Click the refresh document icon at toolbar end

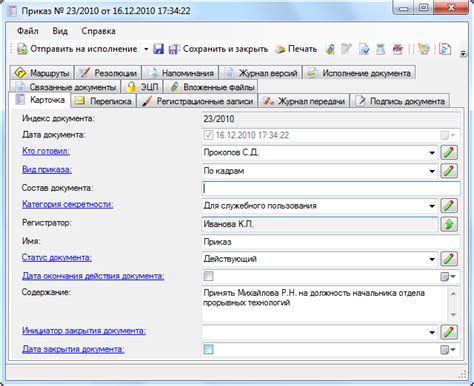(445, 49)
